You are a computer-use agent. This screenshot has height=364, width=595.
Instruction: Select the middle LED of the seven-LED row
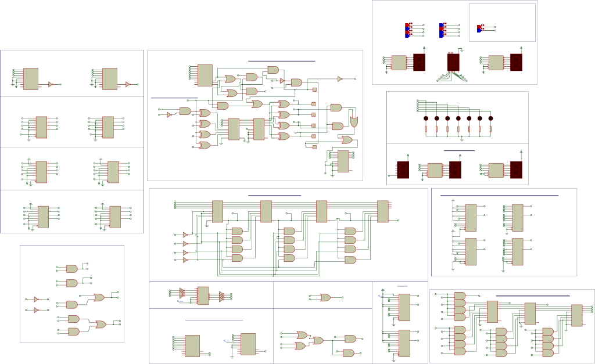point(458,118)
